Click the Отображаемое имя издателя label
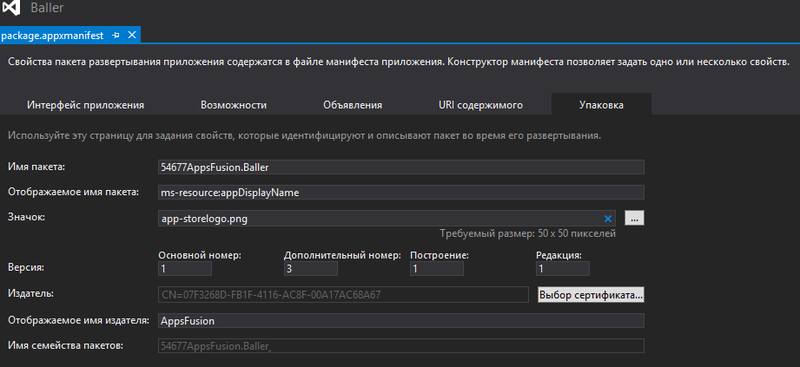 coord(79,320)
